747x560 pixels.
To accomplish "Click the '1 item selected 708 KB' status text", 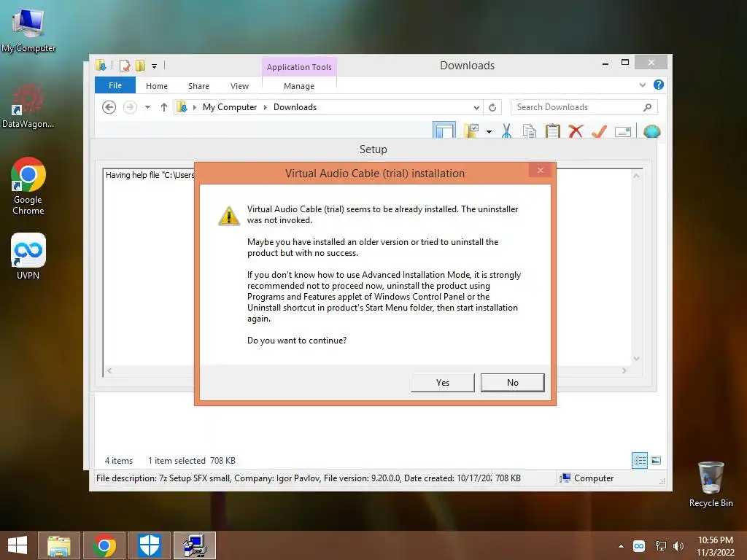I will click(x=192, y=461).
